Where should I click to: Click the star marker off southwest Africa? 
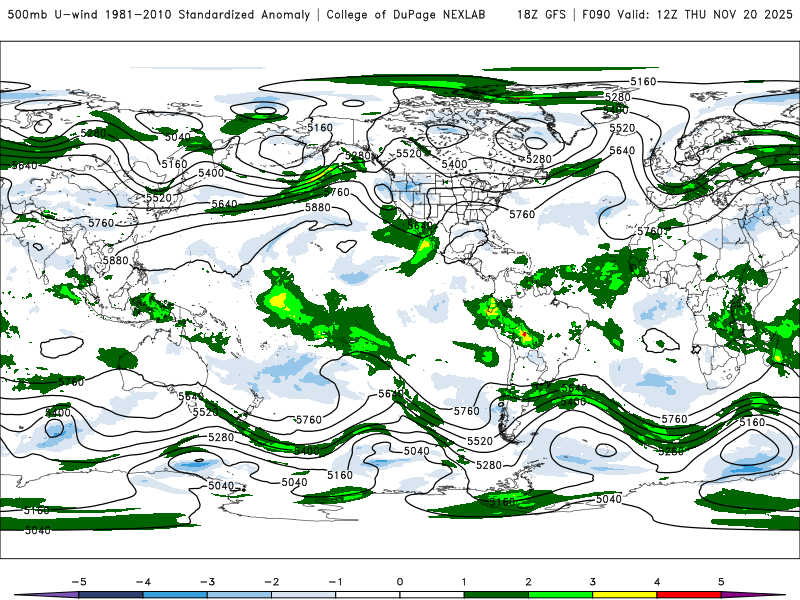pyautogui.click(x=696, y=349)
